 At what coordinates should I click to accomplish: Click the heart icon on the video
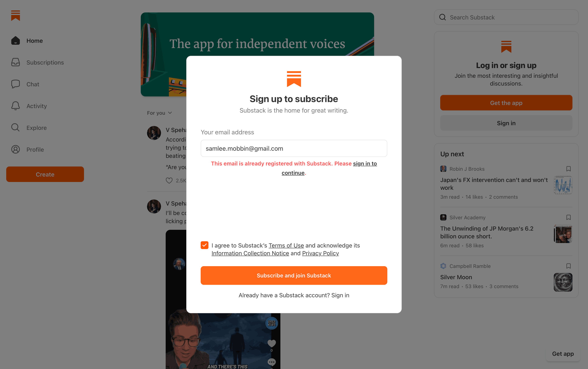coord(271,343)
